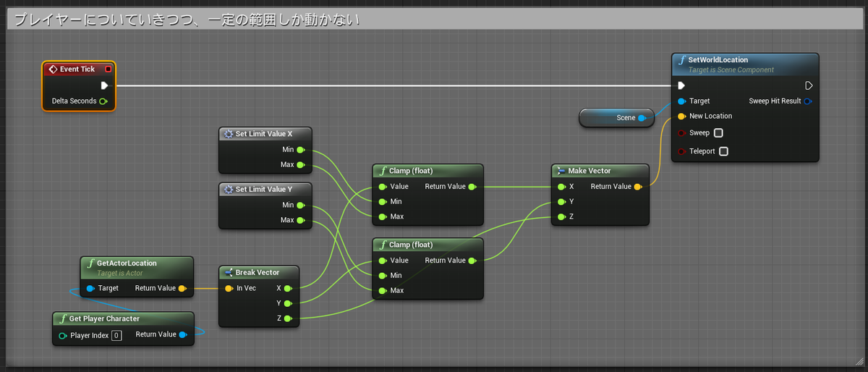Click the Sweep boolean input pin
Viewport: 868px width, 372px height.
click(x=681, y=133)
